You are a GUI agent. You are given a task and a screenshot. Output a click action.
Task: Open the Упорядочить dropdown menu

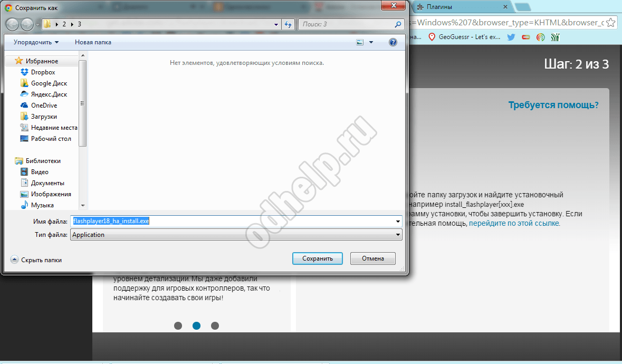pyautogui.click(x=36, y=42)
